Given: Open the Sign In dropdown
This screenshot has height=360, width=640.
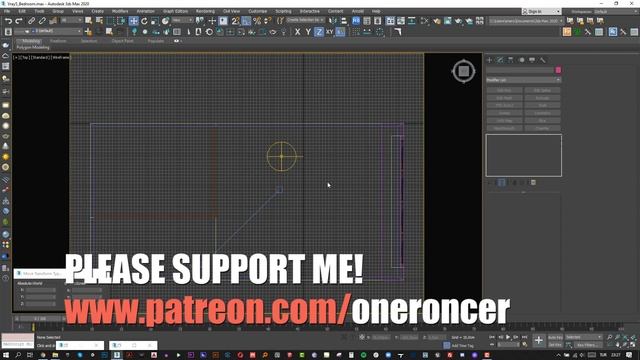Looking at the screenshot, I should click(x=542, y=11).
